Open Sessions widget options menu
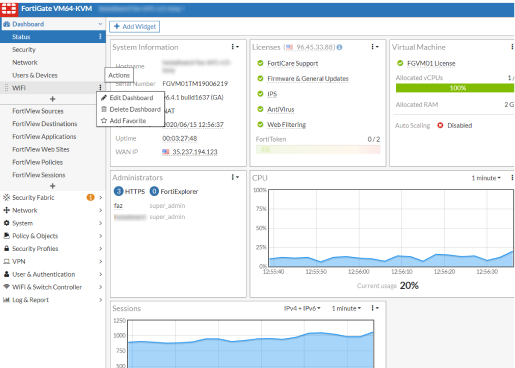 pos(375,308)
